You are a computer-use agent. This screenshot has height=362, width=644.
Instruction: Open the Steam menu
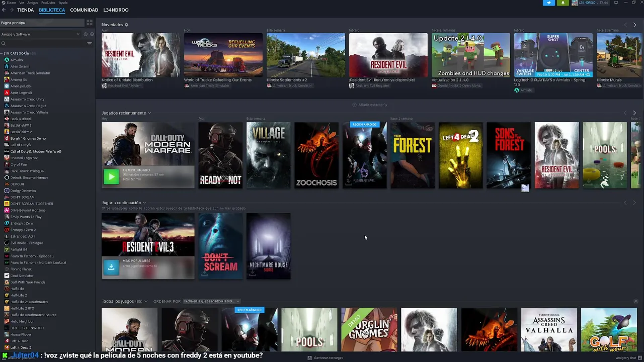point(12,3)
